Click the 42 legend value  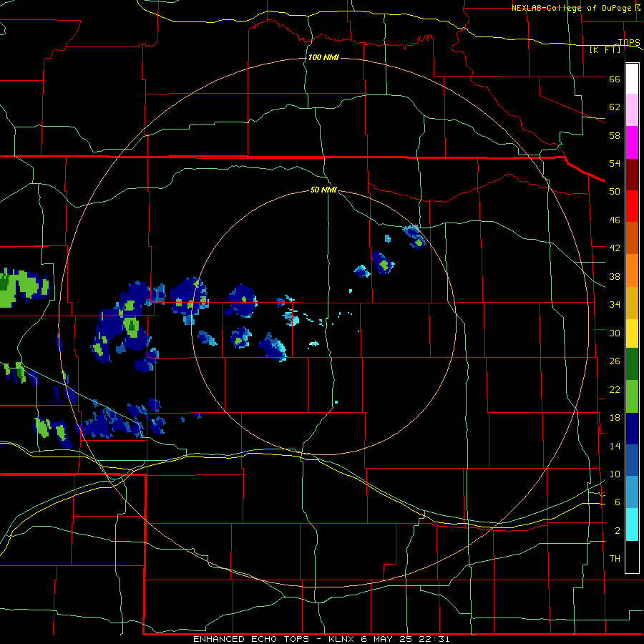(x=615, y=248)
